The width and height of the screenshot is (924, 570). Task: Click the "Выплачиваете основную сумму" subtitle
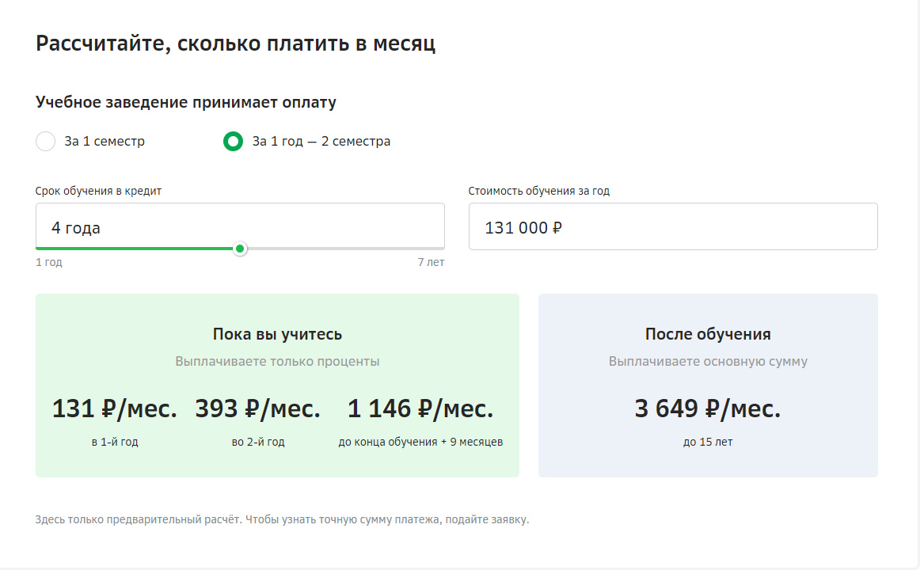[x=707, y=362]
